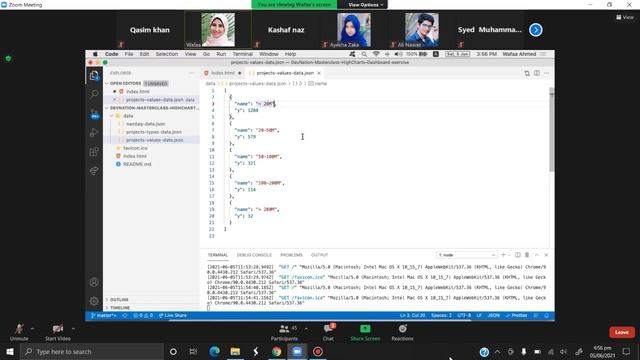
Task: Open Zoom Participants panel
Action: [284, 332]
